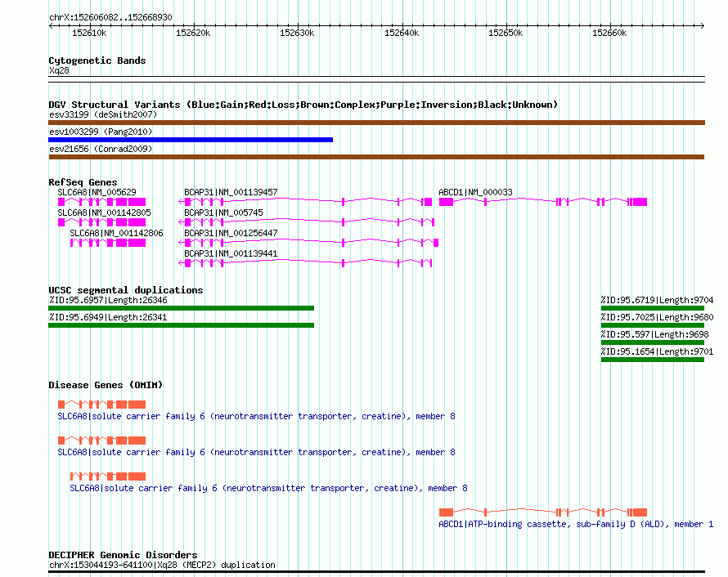Viewport: 728px width, 577px height.
Task: Select the black bar for the MECP2 duplication
Action: pyautogui.click(x=376, y=572)
